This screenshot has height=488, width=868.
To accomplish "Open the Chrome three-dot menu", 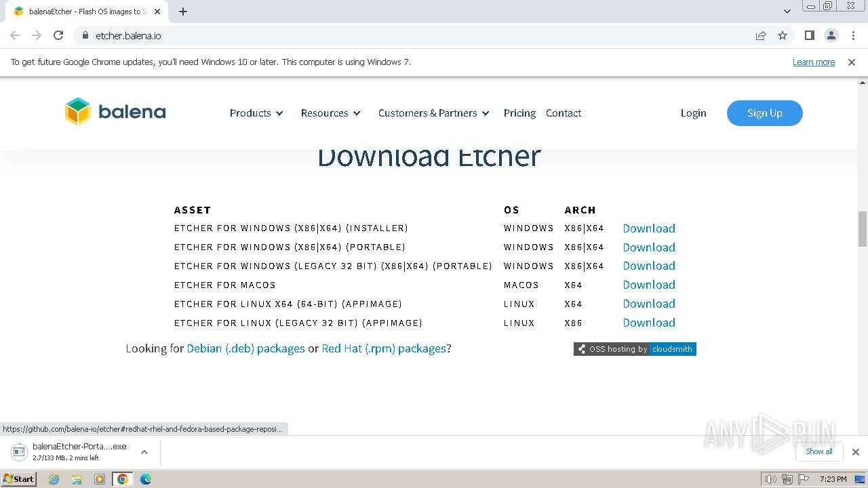I will tap(852, 35).
